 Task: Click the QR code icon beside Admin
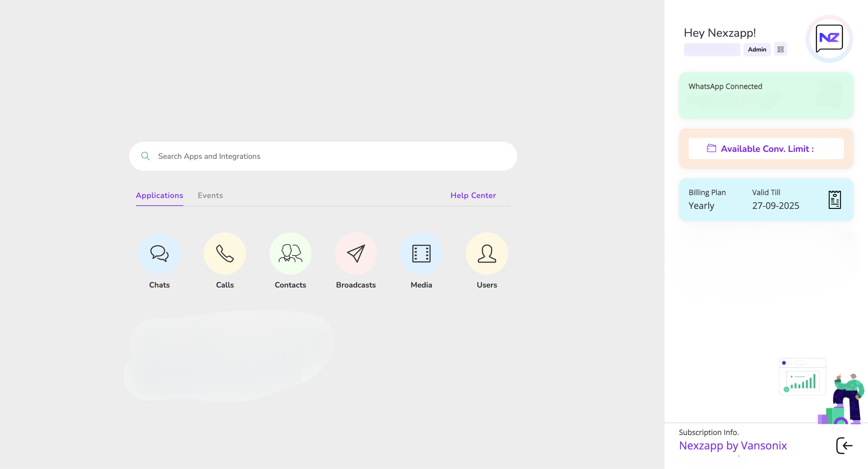coord(780,49)
